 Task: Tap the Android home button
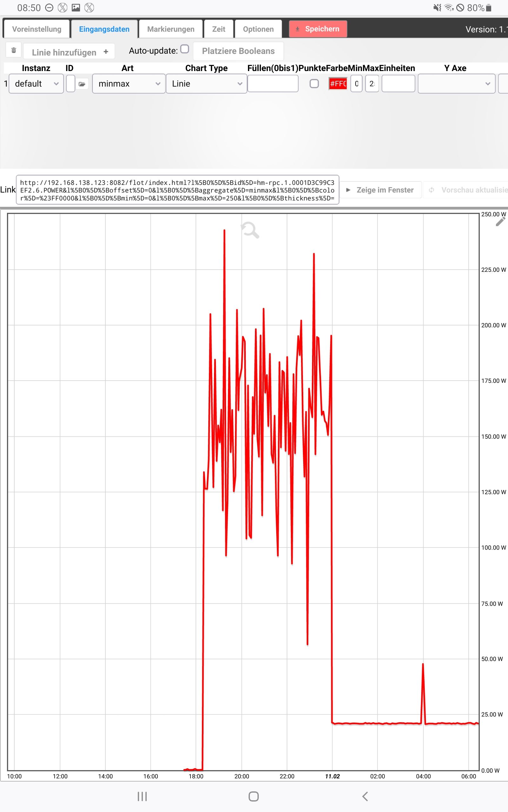click(254, 796)
